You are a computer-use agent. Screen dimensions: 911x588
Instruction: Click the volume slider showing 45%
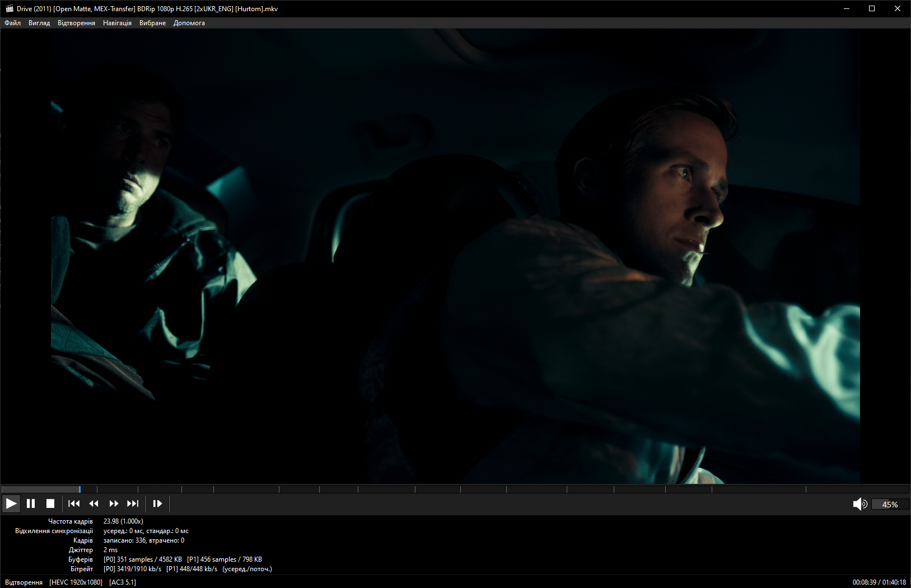point(890,505)
